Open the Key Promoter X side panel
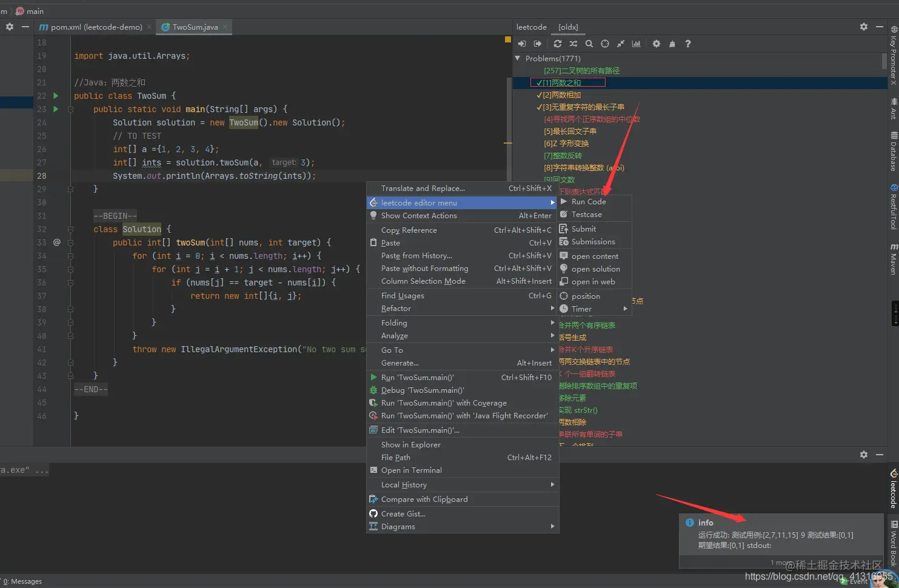 pos(894,55)
